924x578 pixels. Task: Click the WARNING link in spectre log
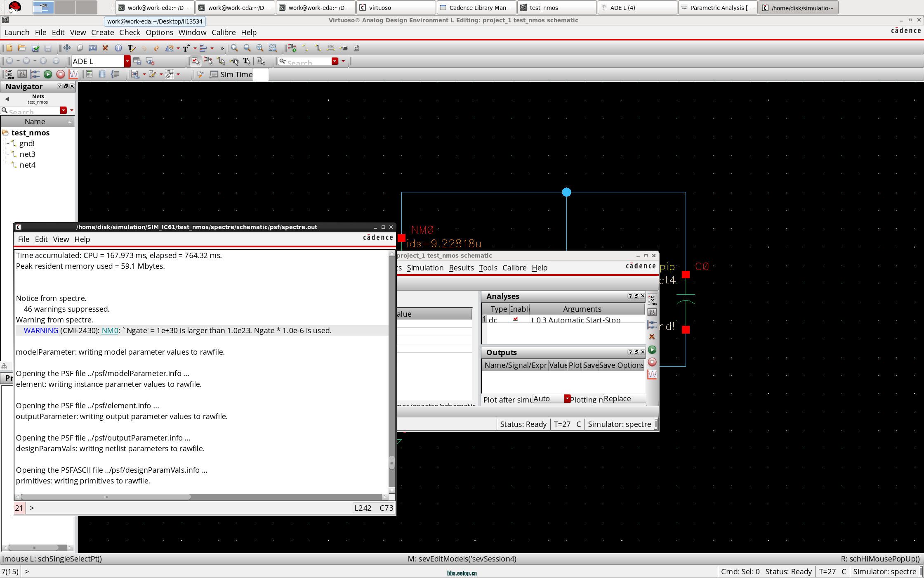click(x=41, y=330)
